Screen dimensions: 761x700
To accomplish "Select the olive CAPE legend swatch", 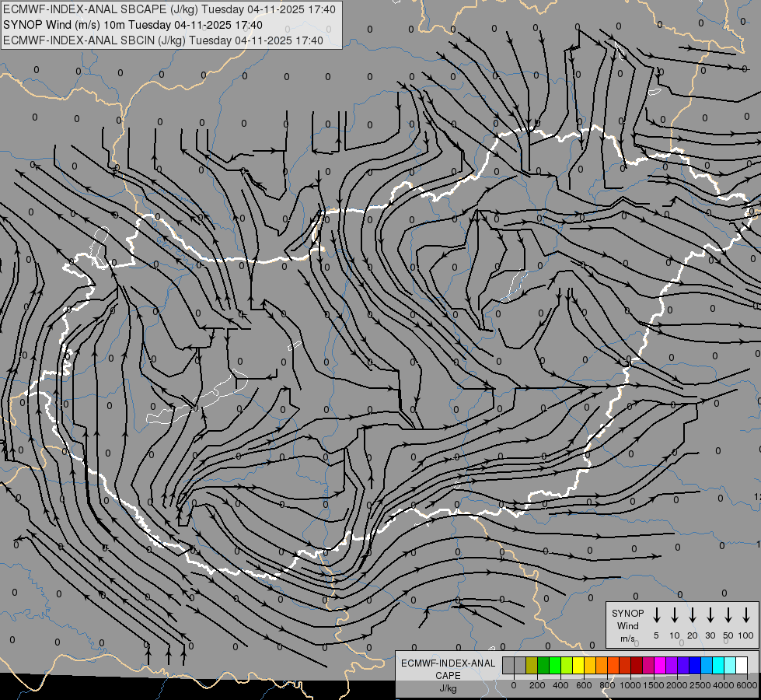I will point(532,665).
